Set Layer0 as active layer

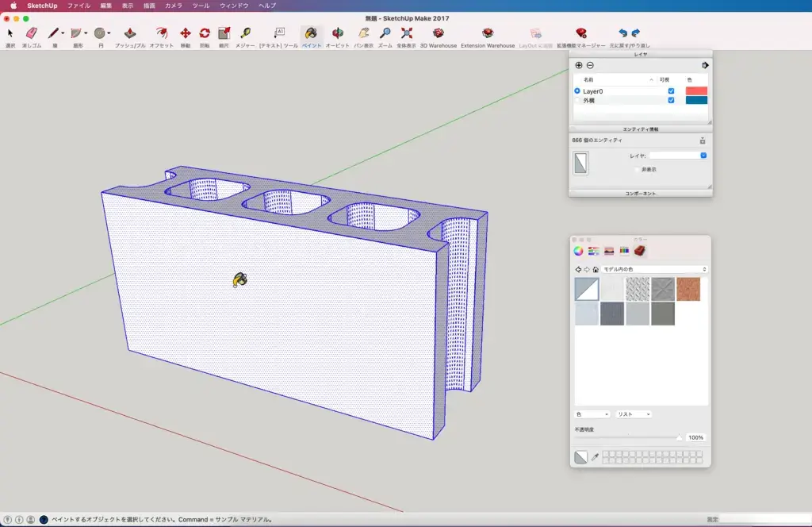coord(577,91)
